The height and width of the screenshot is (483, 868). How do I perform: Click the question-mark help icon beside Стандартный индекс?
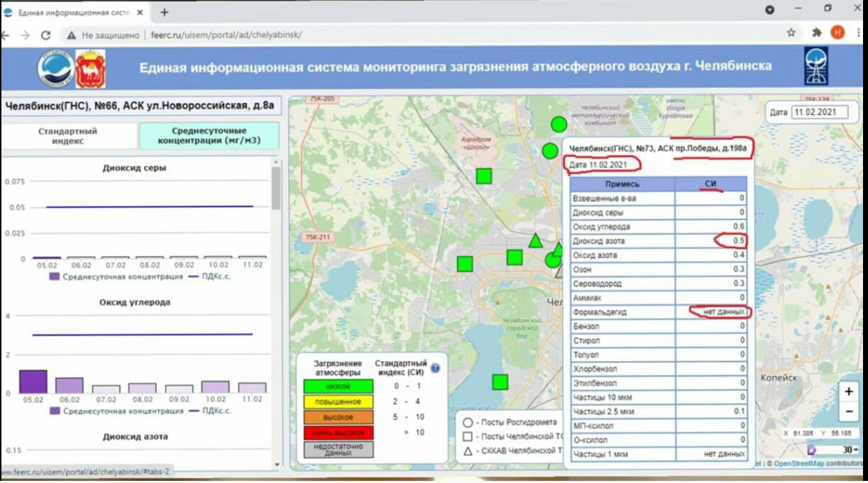[435, 368]
